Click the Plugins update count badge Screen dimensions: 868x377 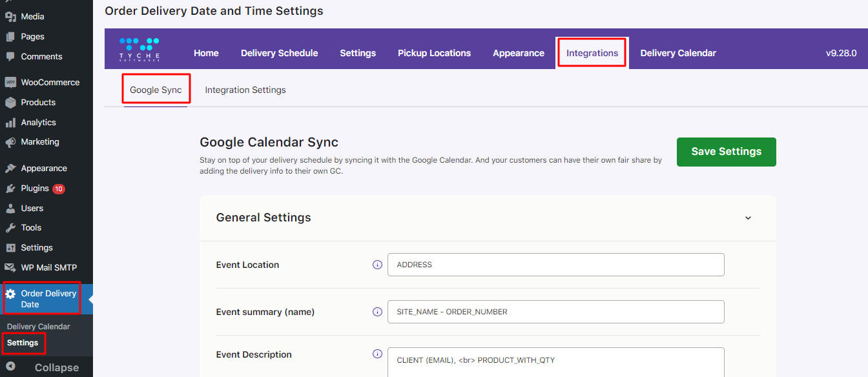(x=59, y=189)
